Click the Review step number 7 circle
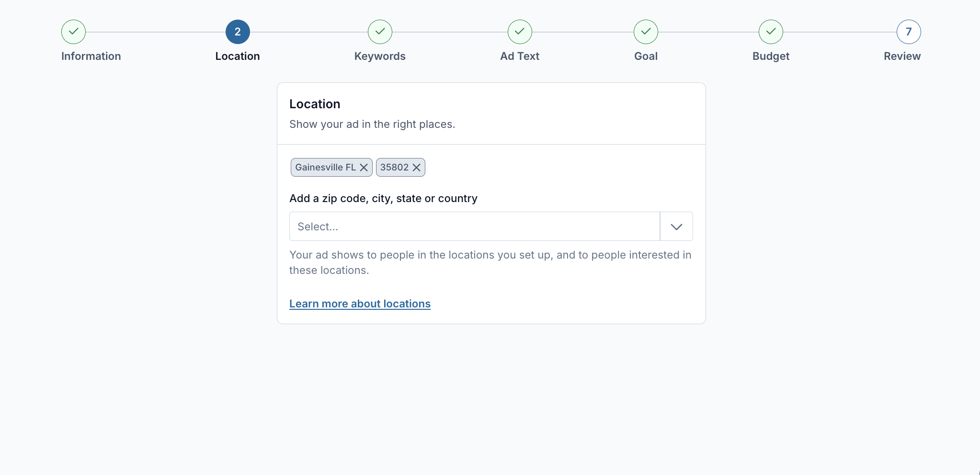 click(909, 32)
